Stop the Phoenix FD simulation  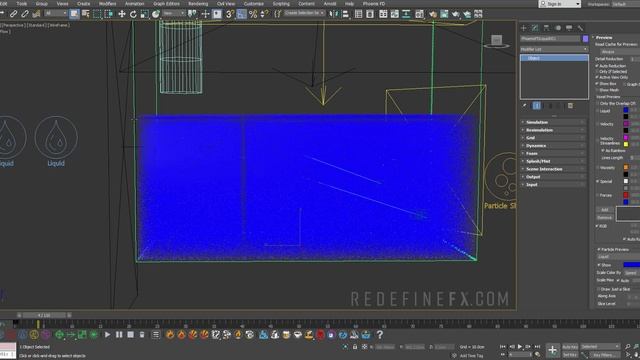(130, 335)
